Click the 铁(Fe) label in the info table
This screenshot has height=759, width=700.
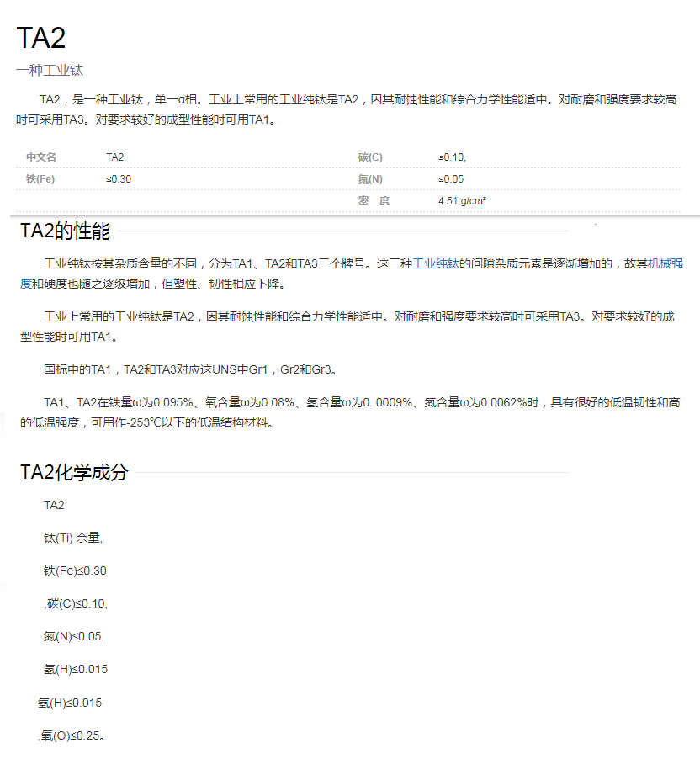click(40, 179)
